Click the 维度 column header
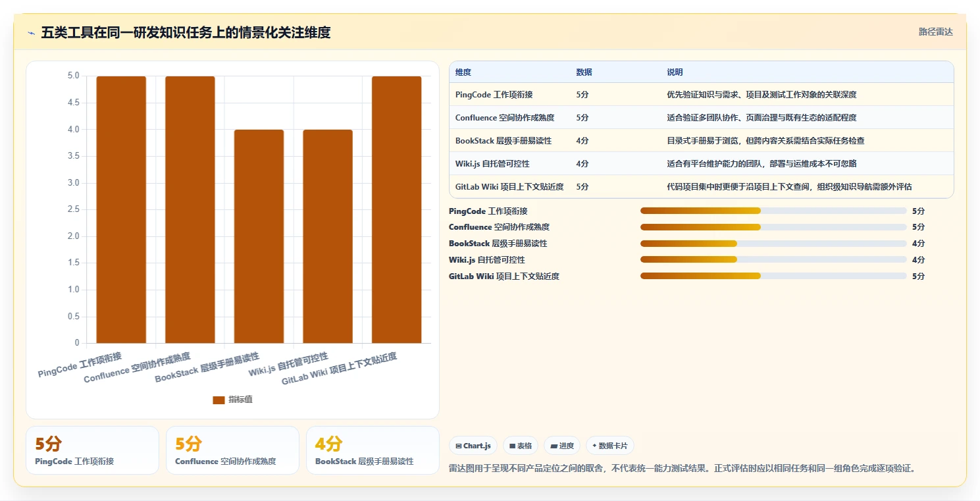Viewport: 980px width, 501px height. [x=463, y=72]
